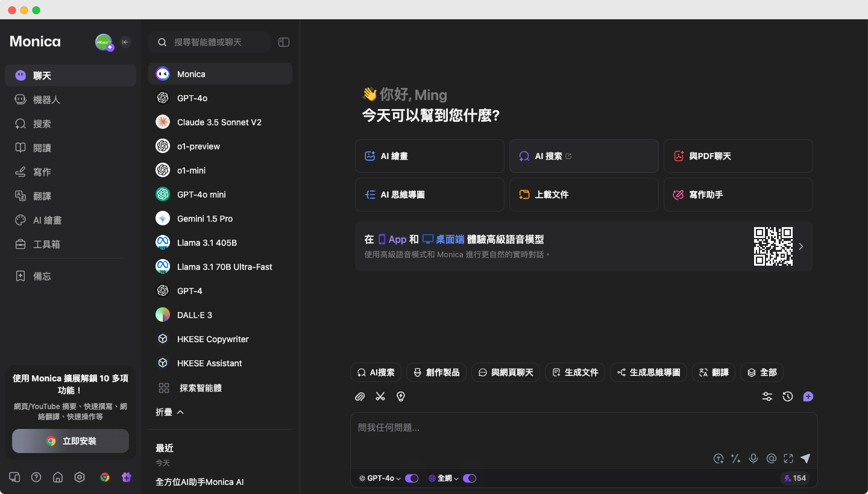Select Claude 3.5 Sonnet V2 from list

219,122
